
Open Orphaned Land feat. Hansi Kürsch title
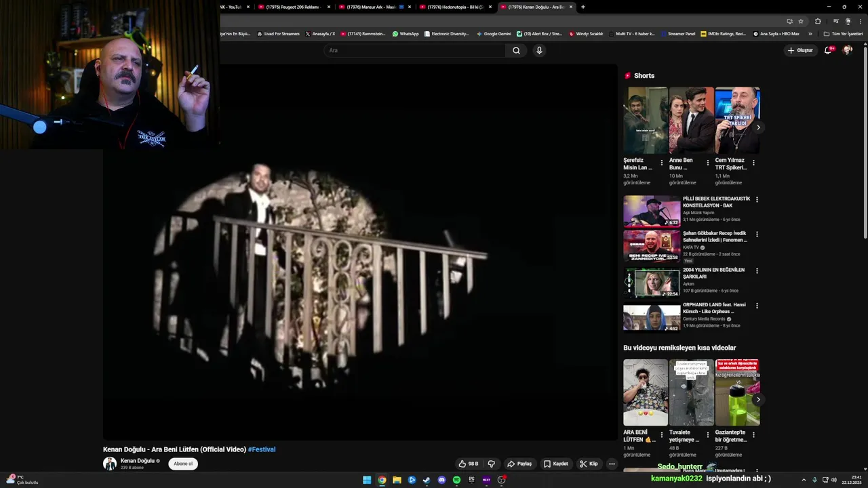coord(715,308)
